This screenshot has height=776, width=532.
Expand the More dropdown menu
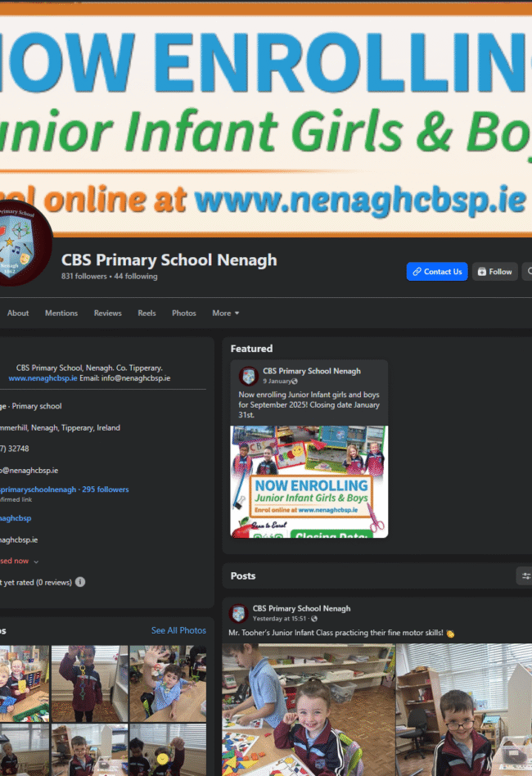click(226, 313)
